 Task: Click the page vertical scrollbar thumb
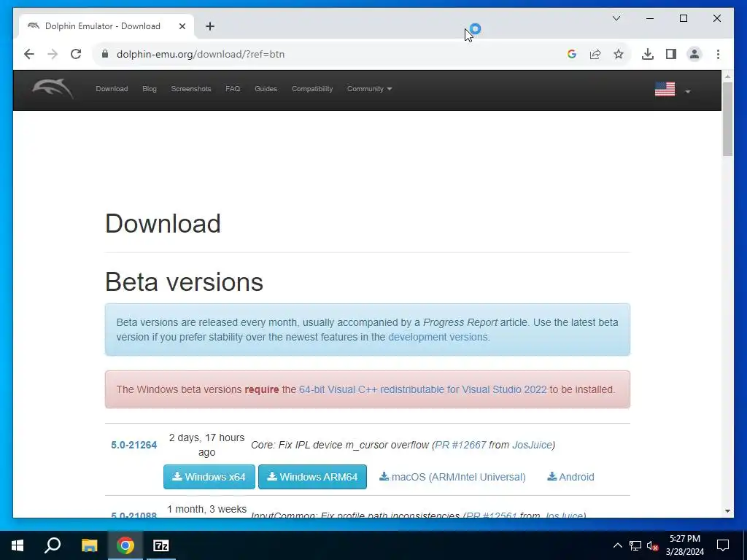coord(727,119)
